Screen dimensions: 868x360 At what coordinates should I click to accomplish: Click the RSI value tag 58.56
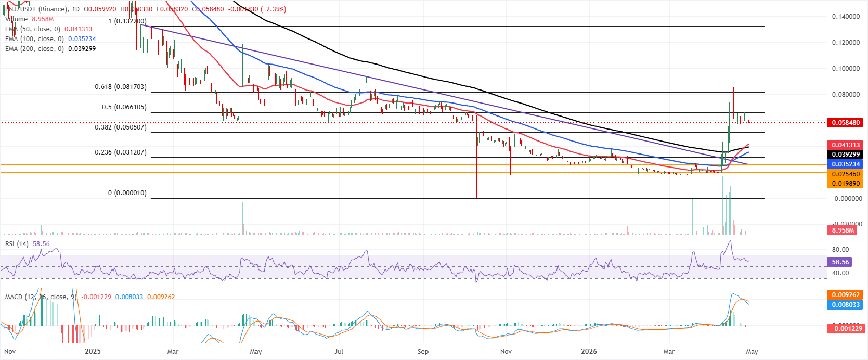click(x=840, y=262)
